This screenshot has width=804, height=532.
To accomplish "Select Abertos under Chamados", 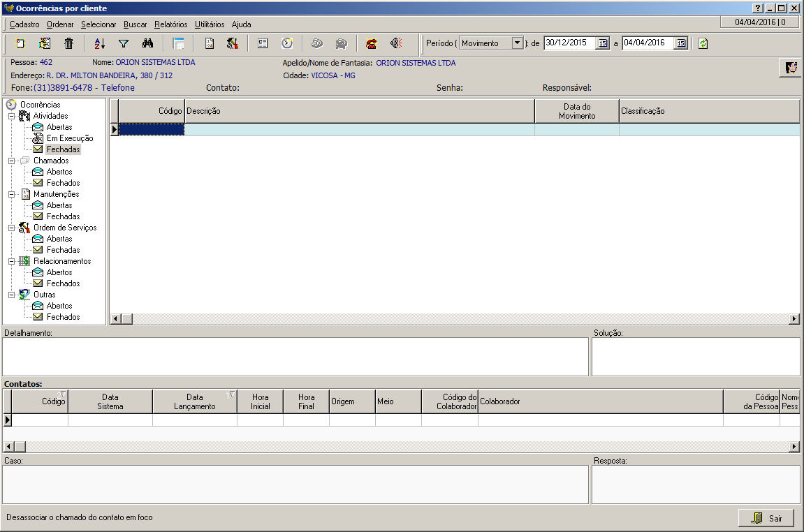I will (59, 172).
